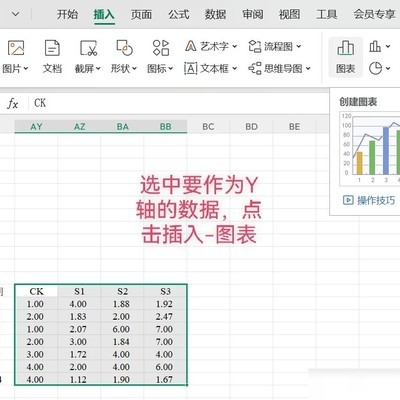Click the cell containing 1.12

79,379
